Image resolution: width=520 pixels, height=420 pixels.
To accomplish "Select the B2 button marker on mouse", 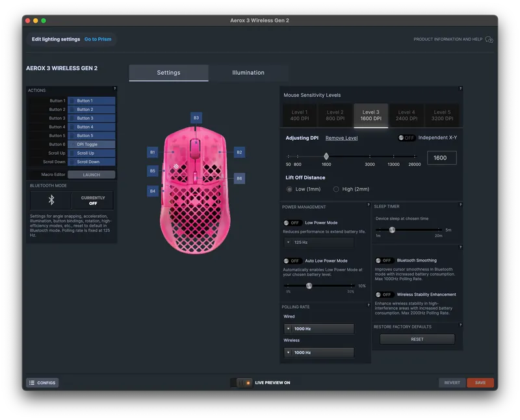I will click(x=239, y=152).
